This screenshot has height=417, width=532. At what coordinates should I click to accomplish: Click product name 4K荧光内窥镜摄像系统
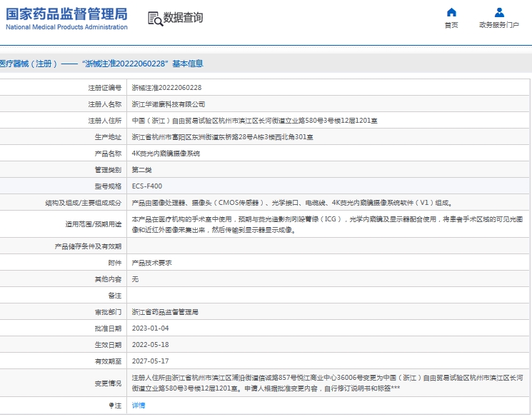pos(166,154)
